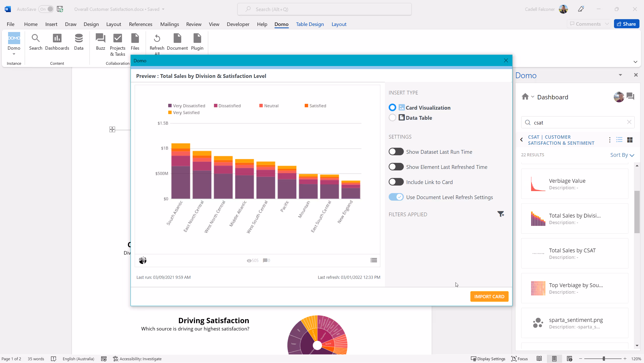Click the Search icon in Domo ribbon
The height and width of the screenshot is (363, 644).
[36, 42]
